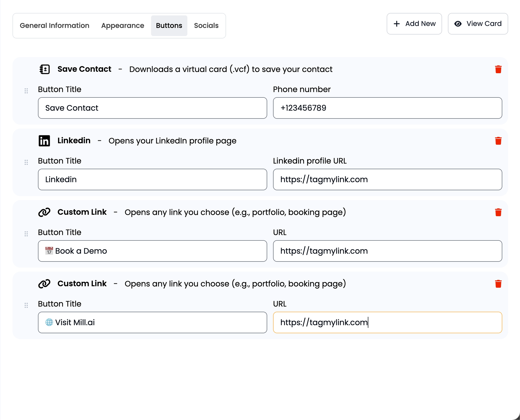Image resolution: width=520 pixels, height=420 pixels.
Task: Click the globe emoji in Visit Mill.ai title
Action: pos(49,322)
